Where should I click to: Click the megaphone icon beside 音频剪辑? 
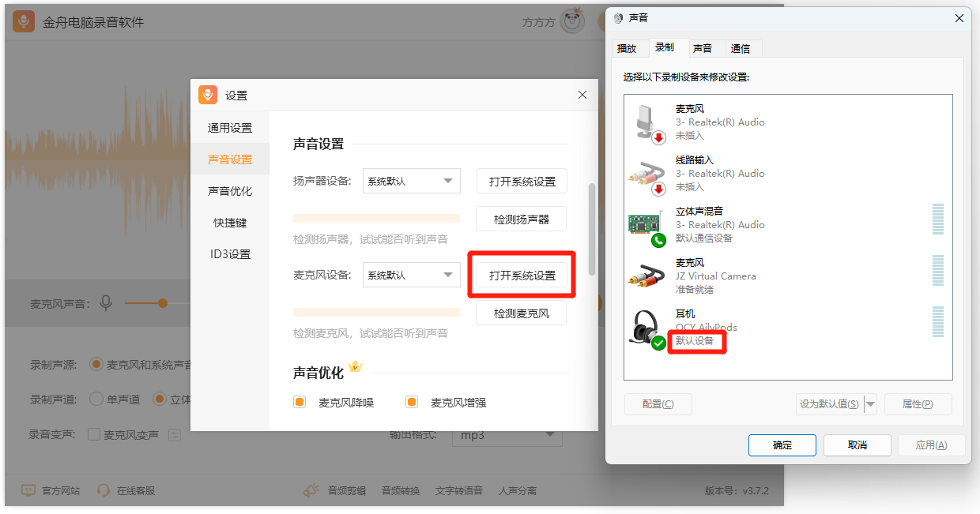[x=312, y=490]
